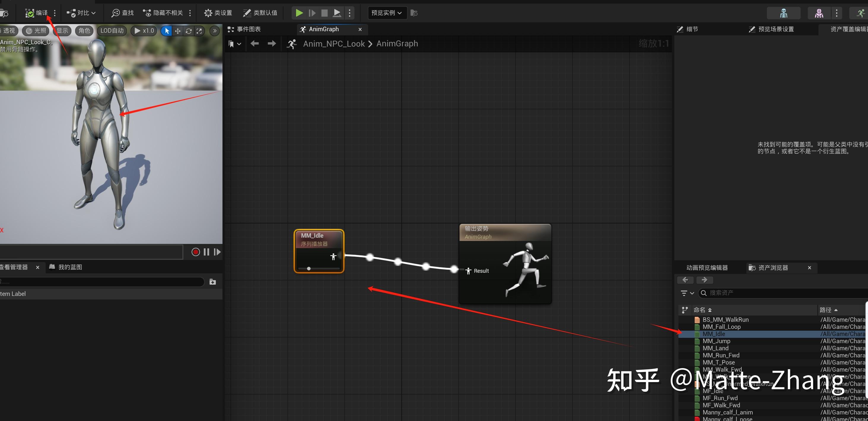Open the 查找 find tool
Screen dimensions: 868x421
122,13
